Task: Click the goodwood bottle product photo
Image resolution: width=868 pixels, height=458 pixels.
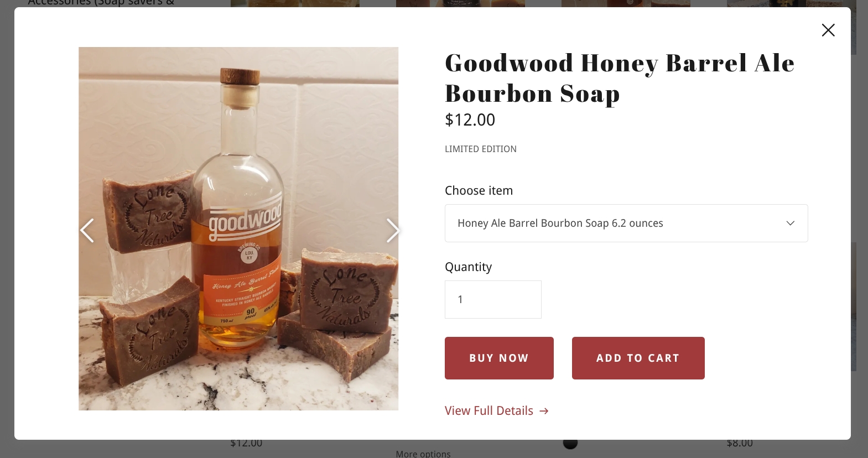Action: coord(238,228)
